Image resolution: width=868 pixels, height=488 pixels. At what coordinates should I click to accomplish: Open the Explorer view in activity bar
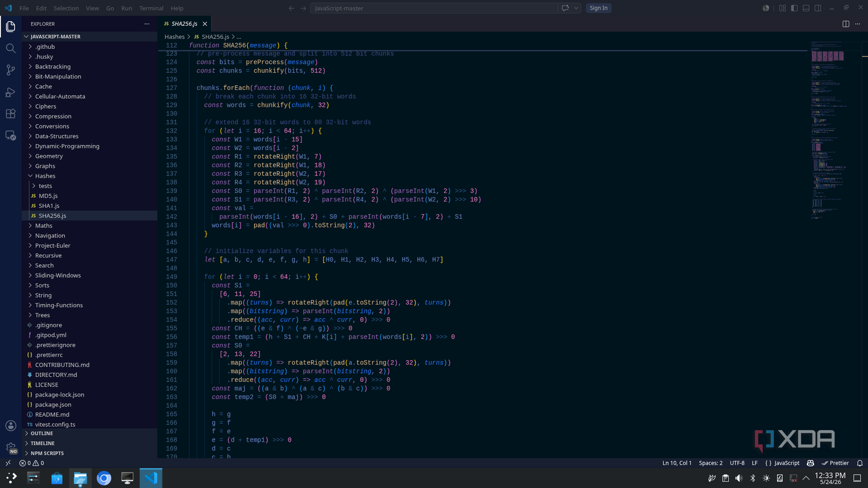pyautogui.click(x=11, y=26)
